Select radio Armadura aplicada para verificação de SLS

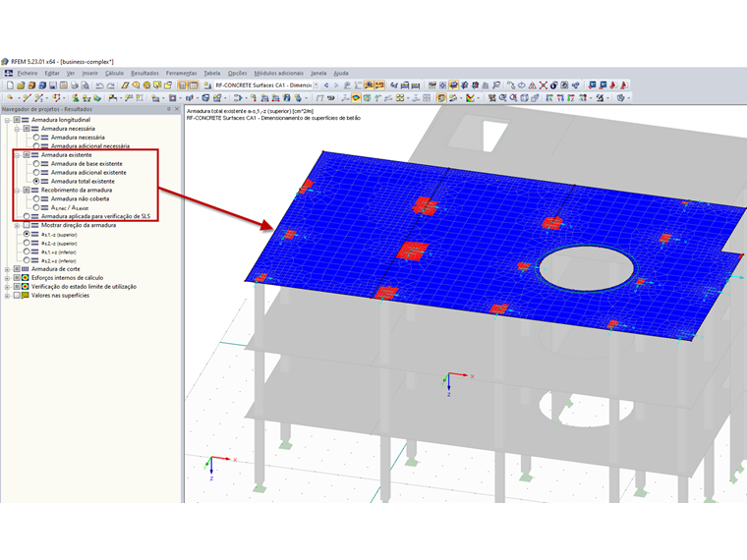click(x=27, y=216)
